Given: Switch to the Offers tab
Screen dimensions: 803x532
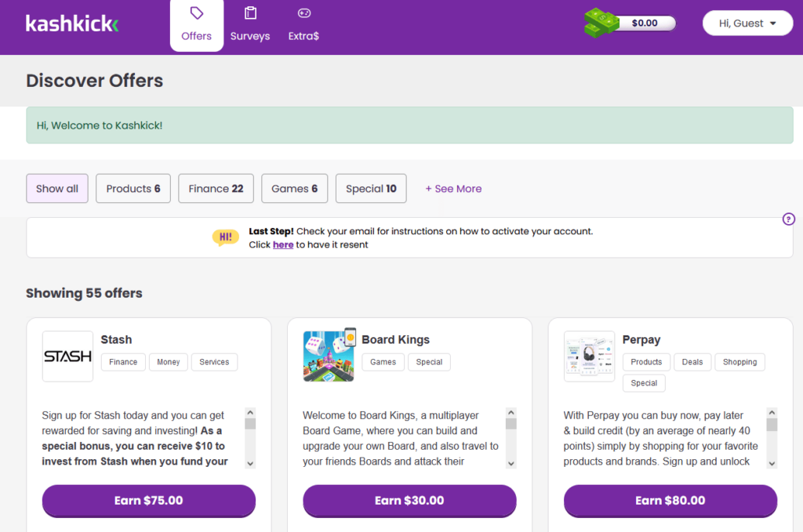Looking at the screenshot, I should click(197, 26).
